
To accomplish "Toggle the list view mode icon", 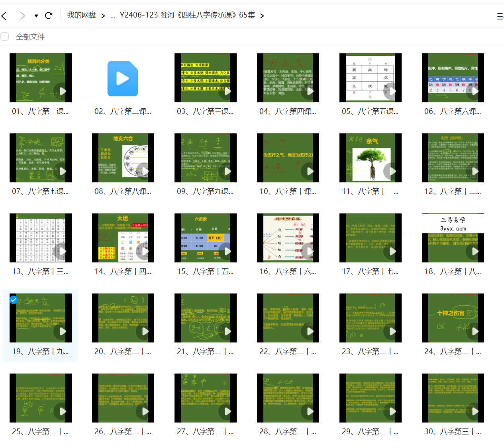I will 500,16.
